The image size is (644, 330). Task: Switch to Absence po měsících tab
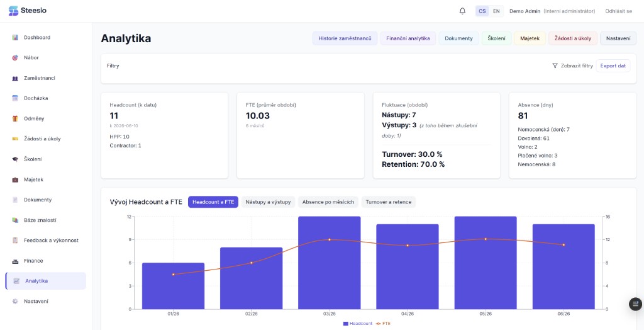[x=328, y=202]
